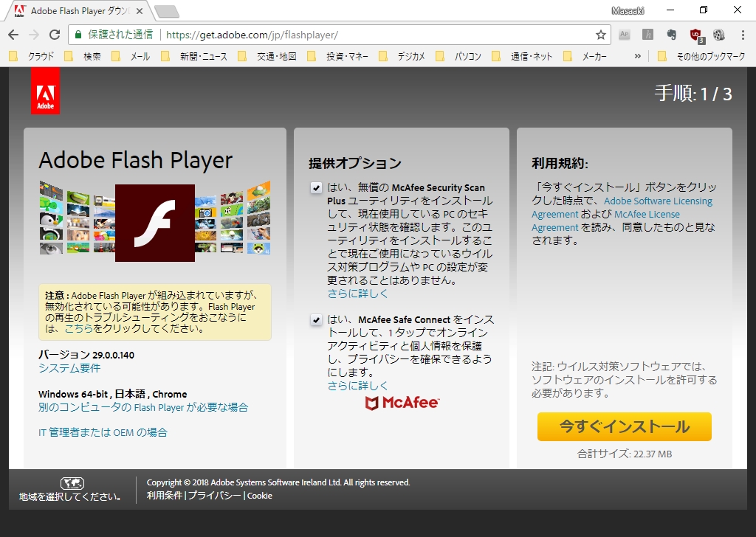Open the こちら troubleshooting link
The height and width of the screenshot is (537, 756).
(x=78, y=328)
